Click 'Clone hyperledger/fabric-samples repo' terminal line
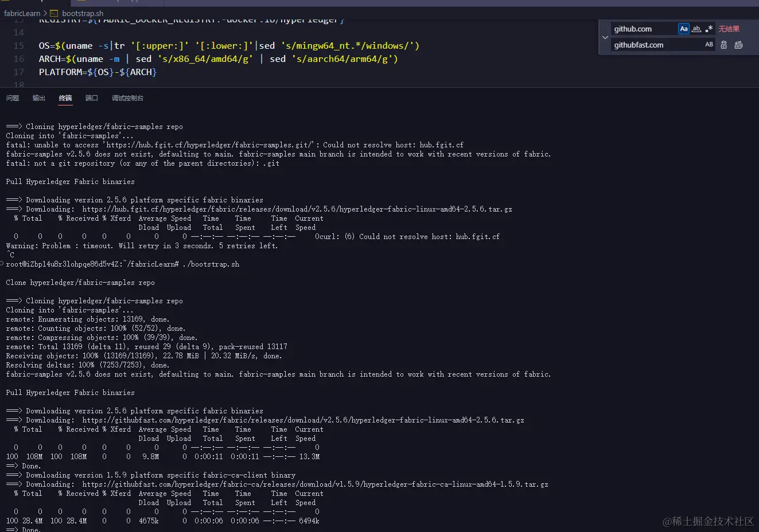This screenshot has height=532, width=759. coord(80,283)
